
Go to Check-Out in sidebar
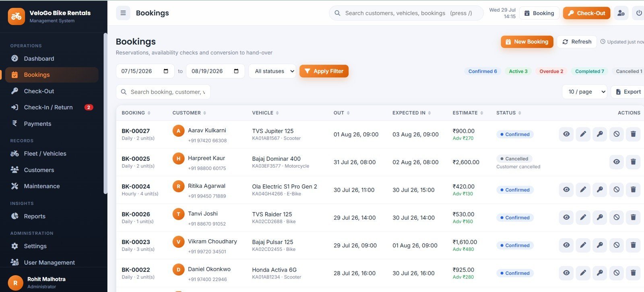point(52,91)
